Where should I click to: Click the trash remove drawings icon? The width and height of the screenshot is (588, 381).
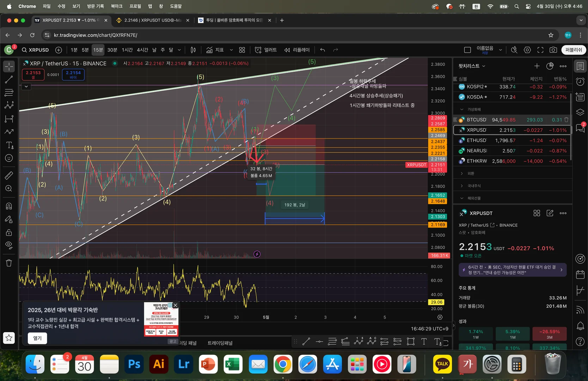9,263
